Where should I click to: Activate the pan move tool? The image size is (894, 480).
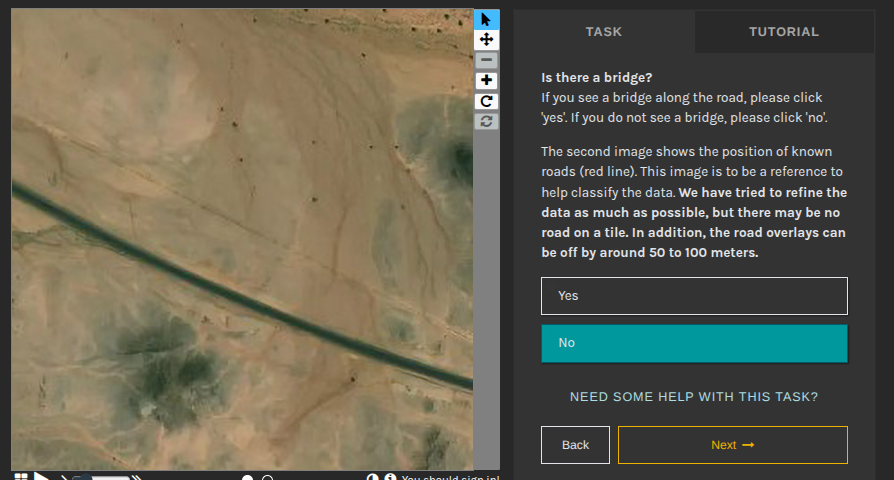point(486,39)
